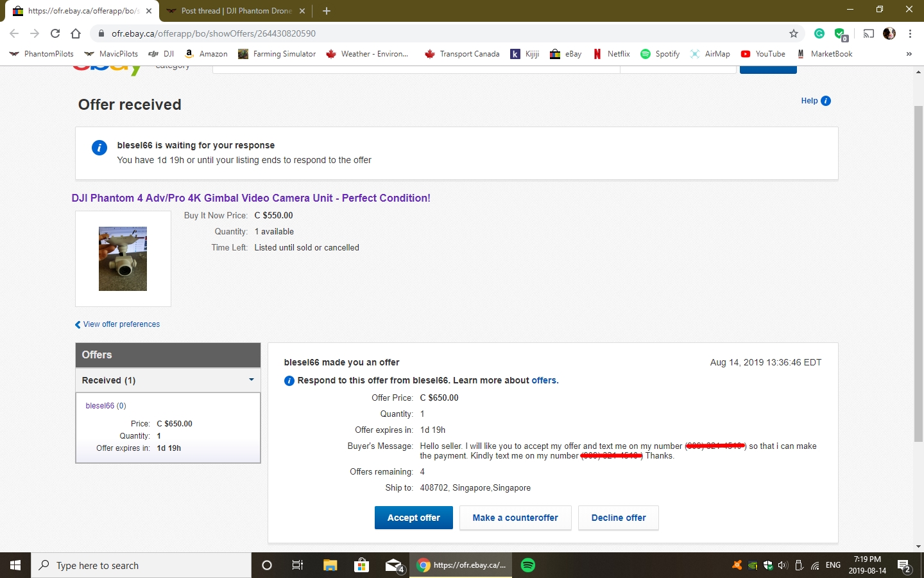Open the MarketBook bookmark

pos(825,54)
